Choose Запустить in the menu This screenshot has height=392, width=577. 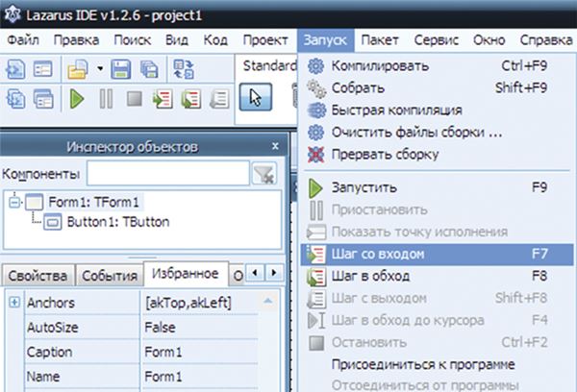click(437, 187)
